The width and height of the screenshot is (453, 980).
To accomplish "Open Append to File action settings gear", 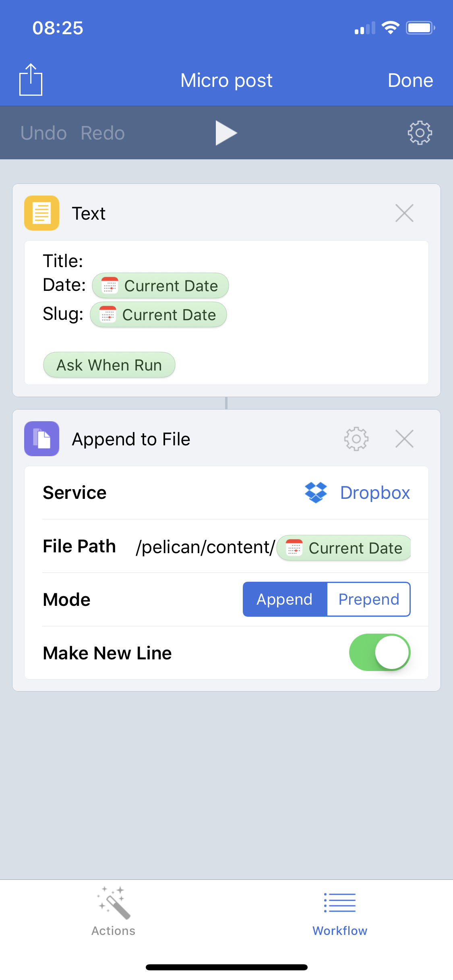I will pos(356,439).
